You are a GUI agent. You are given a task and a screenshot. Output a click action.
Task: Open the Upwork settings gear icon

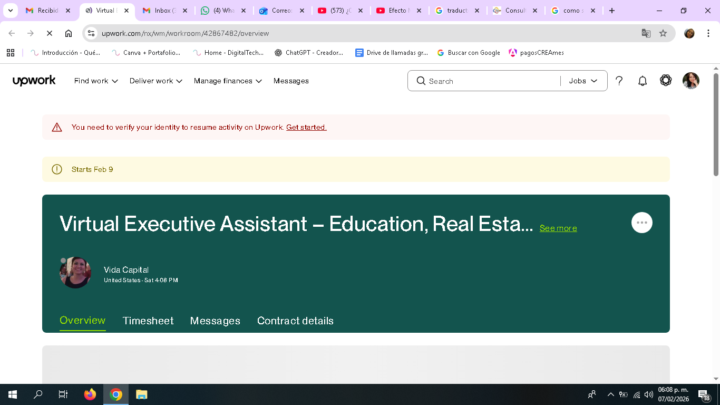(666, 81)
